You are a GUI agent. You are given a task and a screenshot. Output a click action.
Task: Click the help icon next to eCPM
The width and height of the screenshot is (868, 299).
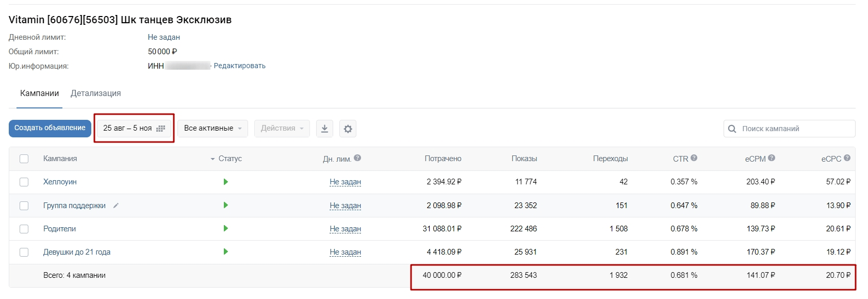(772, 158)
